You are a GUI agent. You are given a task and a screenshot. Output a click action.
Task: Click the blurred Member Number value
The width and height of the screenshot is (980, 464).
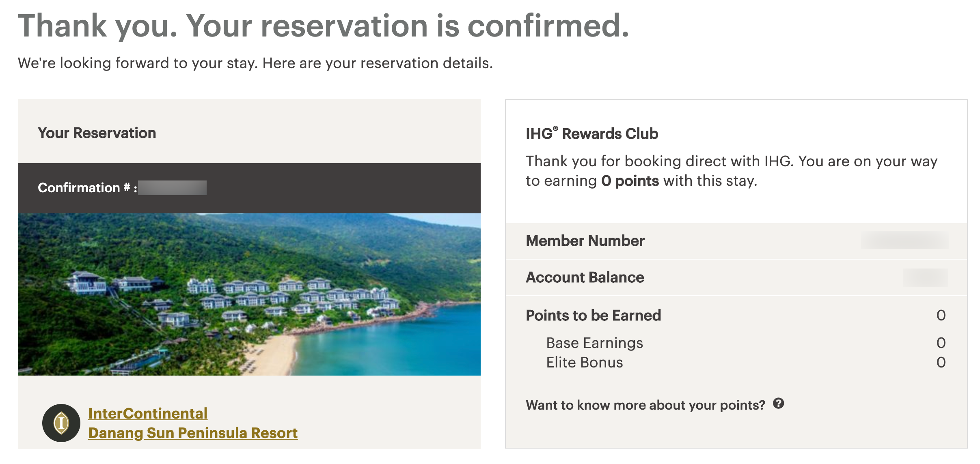[905, 241]
